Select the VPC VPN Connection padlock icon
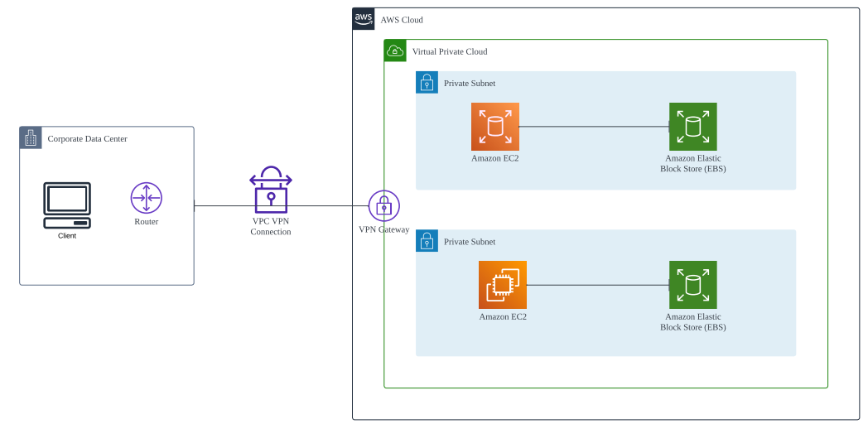 (271, 190)
